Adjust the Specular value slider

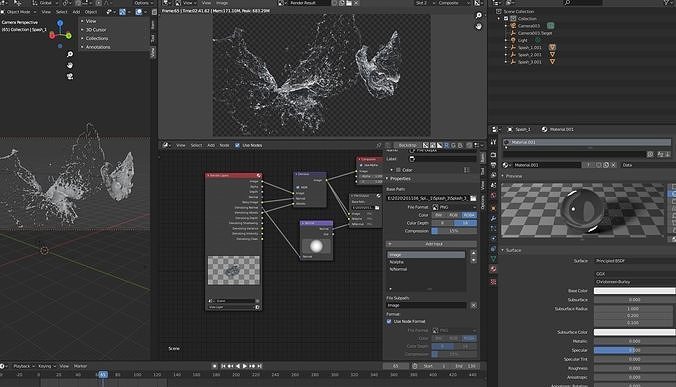point(635,350)
